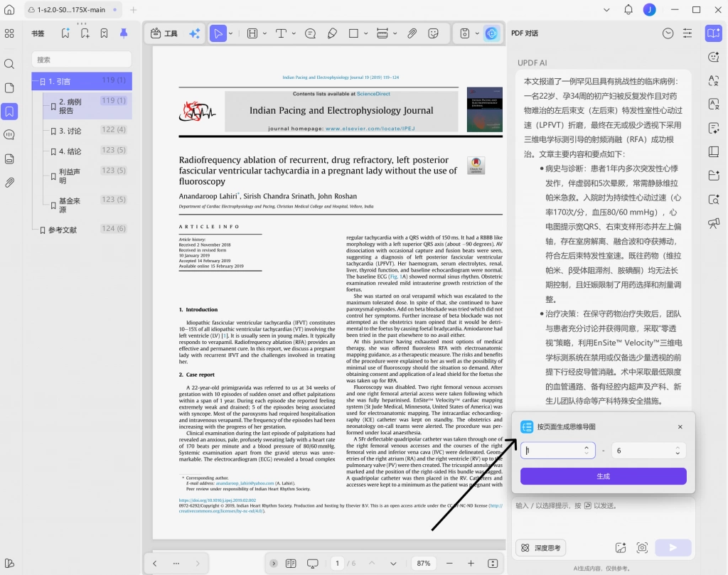
Task: Click the screenshot capture icon in chat box
Action: [642, 547]
